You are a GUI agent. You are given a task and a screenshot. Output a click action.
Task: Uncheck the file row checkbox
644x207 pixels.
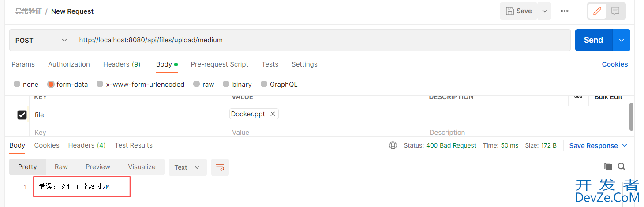pos(22,115)
